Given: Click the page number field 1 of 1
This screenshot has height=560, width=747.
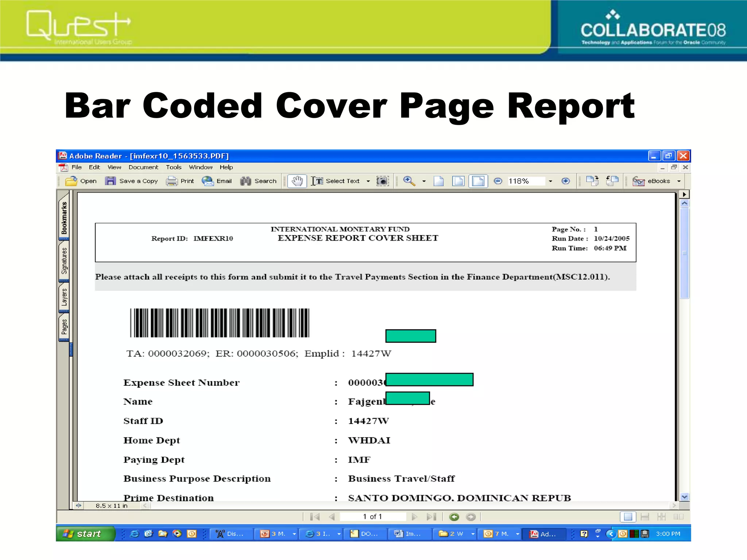Looking at the screenshot, I should coord(372,517).
